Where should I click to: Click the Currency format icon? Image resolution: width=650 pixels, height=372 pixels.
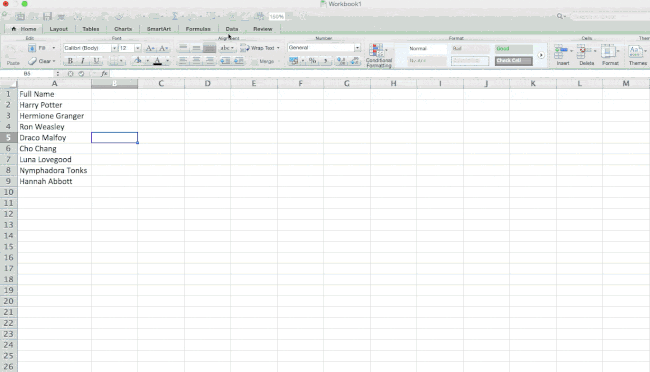point(293,61)
